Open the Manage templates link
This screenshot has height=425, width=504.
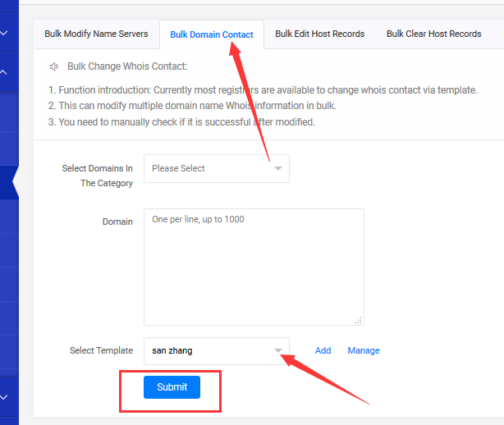pos(364,350)
